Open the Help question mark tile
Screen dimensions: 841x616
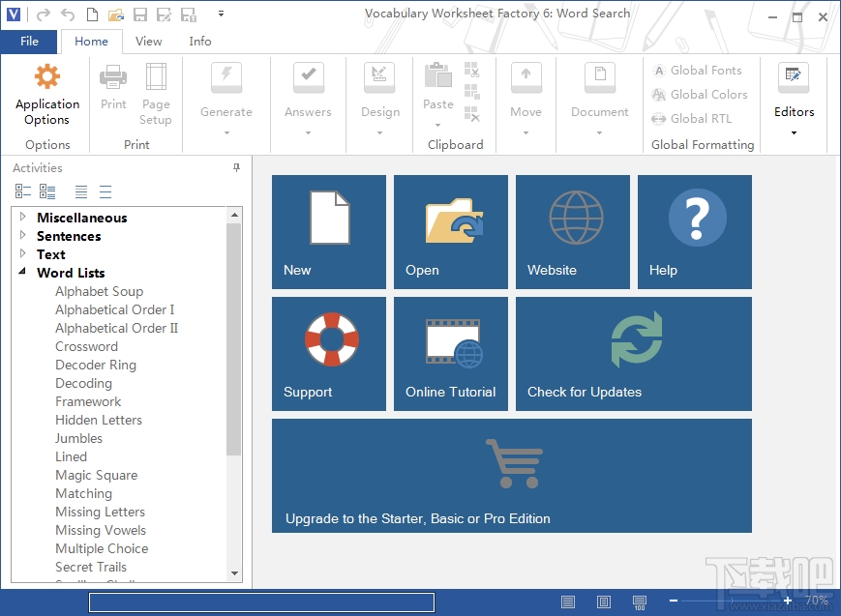tap(695, 231)
